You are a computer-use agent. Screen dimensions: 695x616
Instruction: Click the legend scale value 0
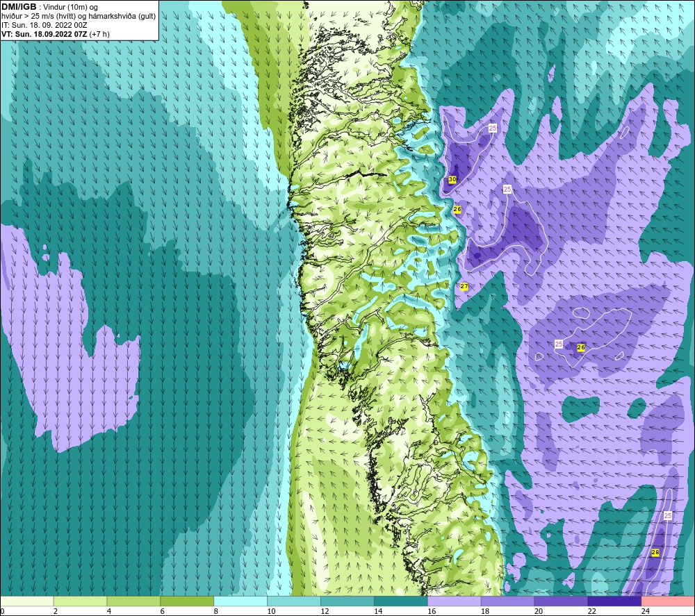3,611
